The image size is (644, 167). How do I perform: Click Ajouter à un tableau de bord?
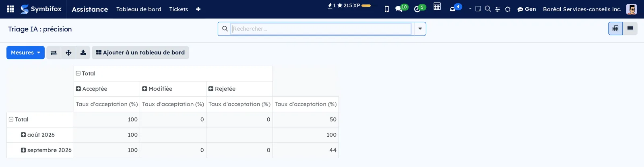point(140,52)
